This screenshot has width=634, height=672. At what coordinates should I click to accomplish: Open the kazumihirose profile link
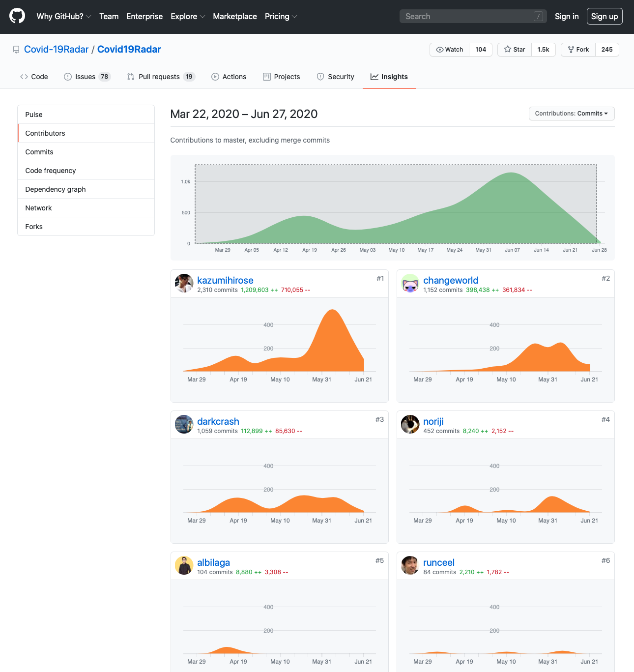point(225,280)
